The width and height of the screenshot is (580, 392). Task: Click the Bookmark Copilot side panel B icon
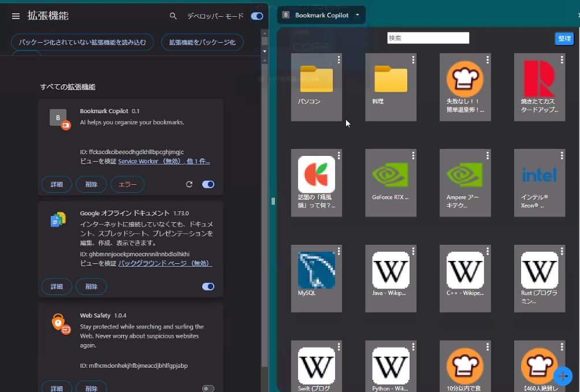(285, 15)
